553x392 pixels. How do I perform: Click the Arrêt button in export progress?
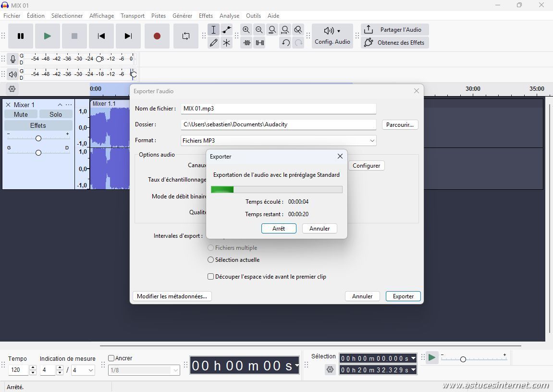(279, 229)
